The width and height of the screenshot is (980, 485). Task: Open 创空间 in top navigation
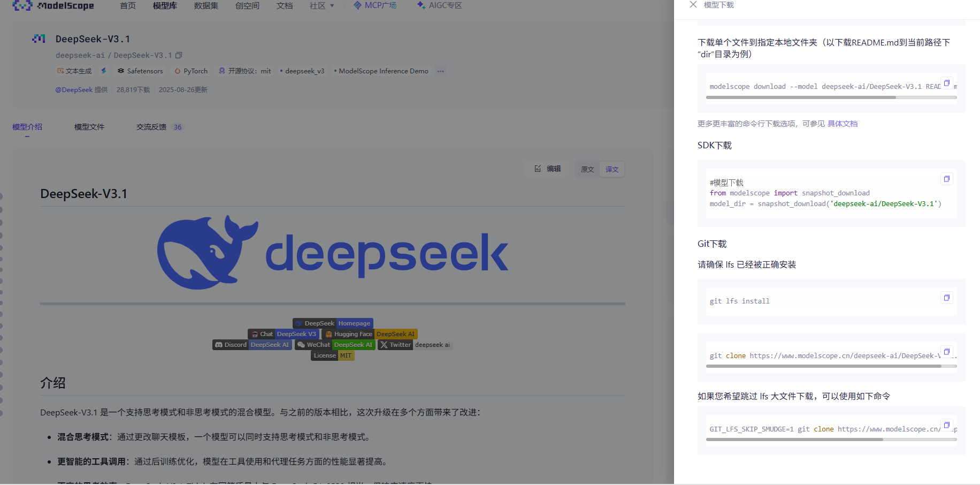[247, 6]
